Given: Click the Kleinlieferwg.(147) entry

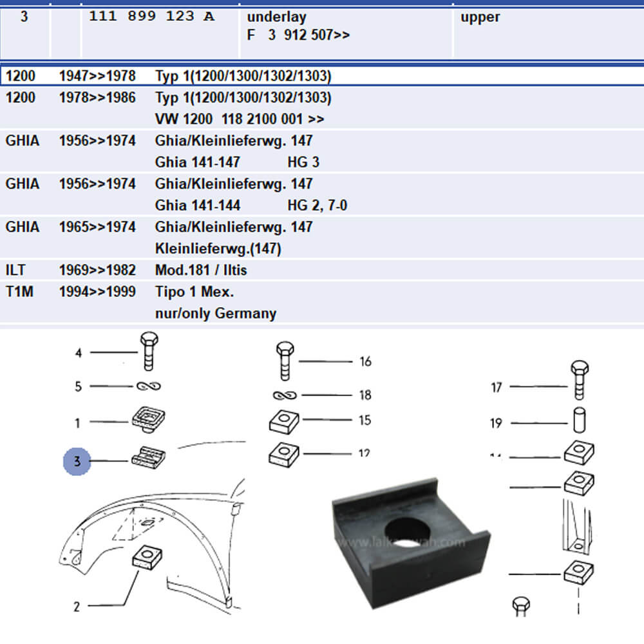Looking at the screenshot, I should 218,249.
